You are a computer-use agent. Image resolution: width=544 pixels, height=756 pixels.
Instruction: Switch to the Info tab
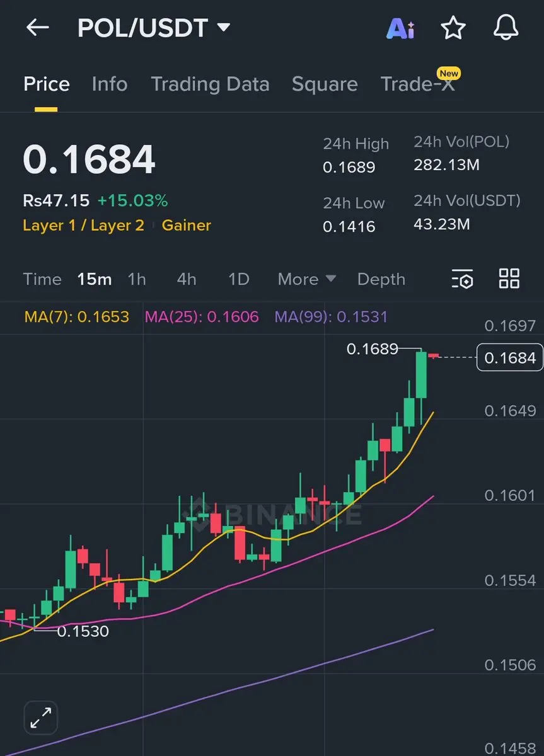109,84
